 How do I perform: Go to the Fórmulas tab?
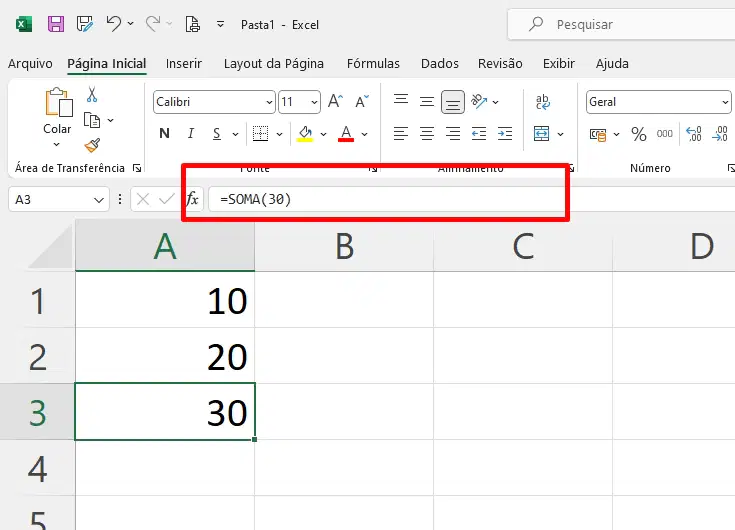tap(373, 64)
